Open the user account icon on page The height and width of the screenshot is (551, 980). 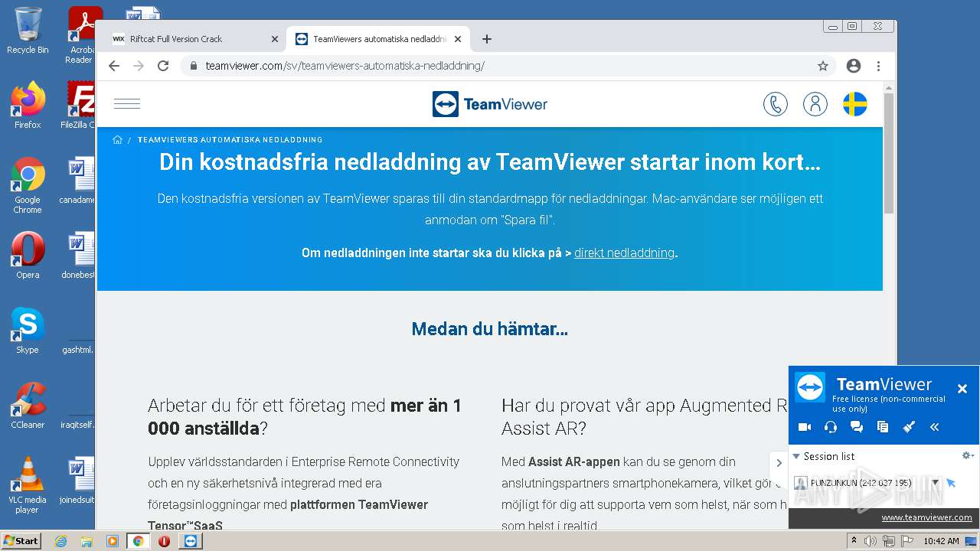coord(815,104)
